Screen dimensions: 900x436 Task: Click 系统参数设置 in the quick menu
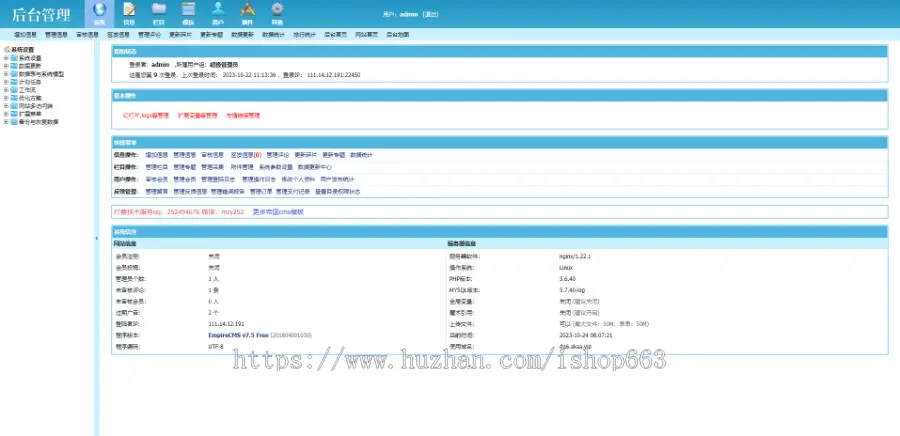point(276,168)
